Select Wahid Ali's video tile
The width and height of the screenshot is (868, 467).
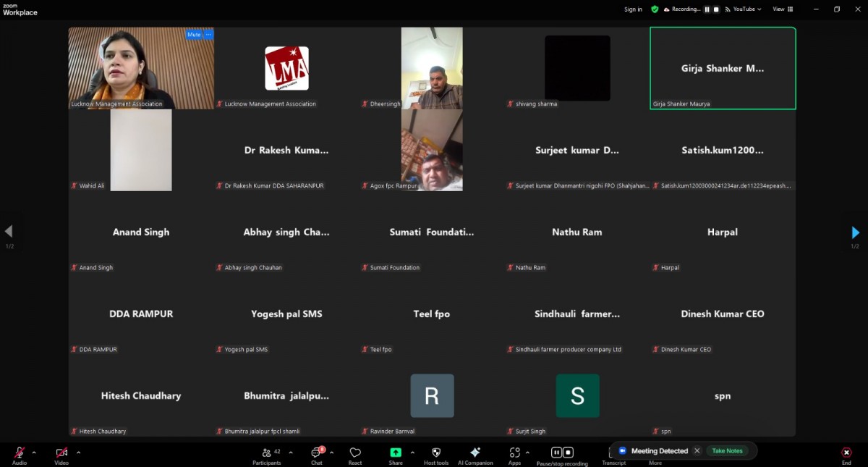141,150
